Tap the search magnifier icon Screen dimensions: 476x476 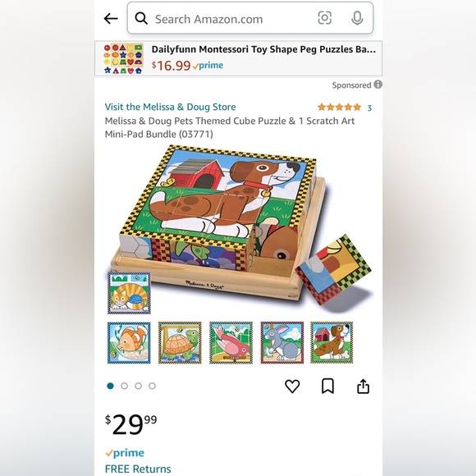click(141, 19)
